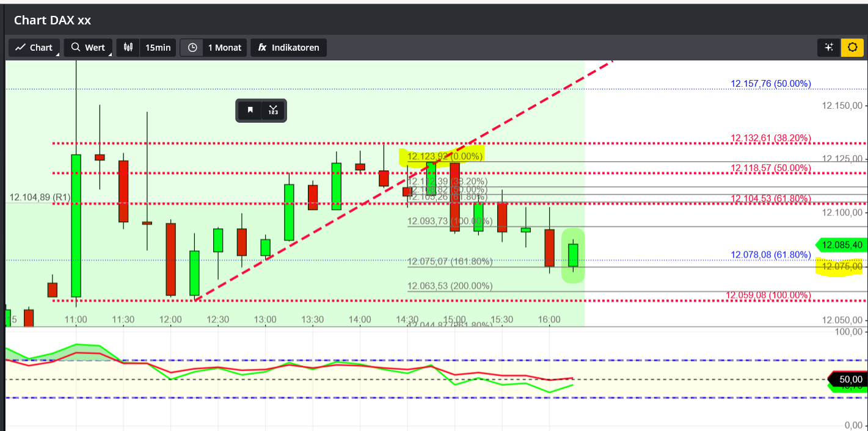Click the 12.059,08 (100.00%) retracement label

(x=768, y=295)
